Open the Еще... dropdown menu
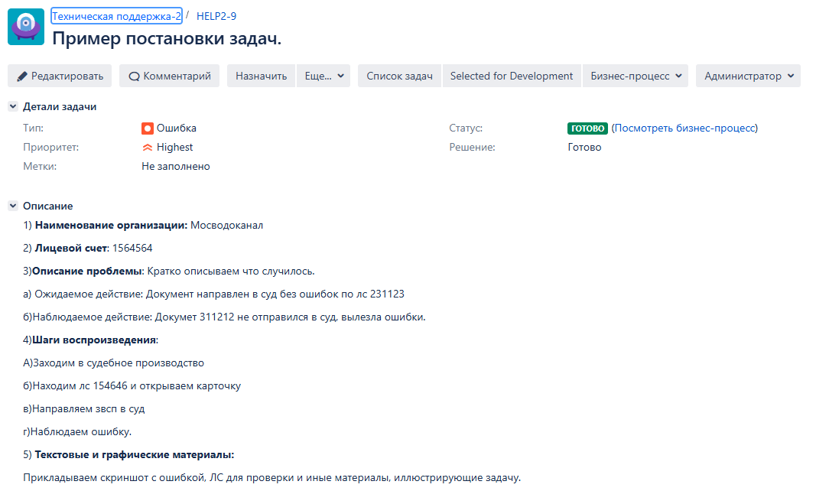816x504 pixels. click(323, 76)
